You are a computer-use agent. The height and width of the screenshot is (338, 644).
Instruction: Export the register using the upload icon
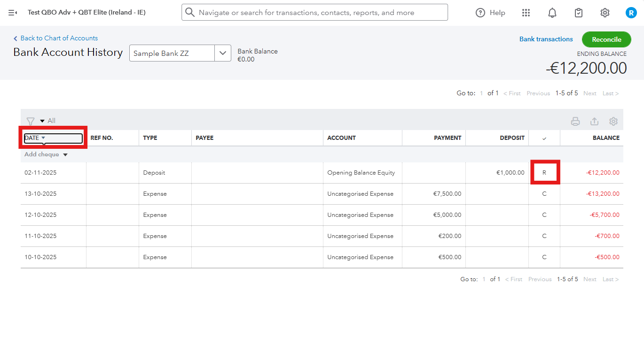[x=594, y=122]
